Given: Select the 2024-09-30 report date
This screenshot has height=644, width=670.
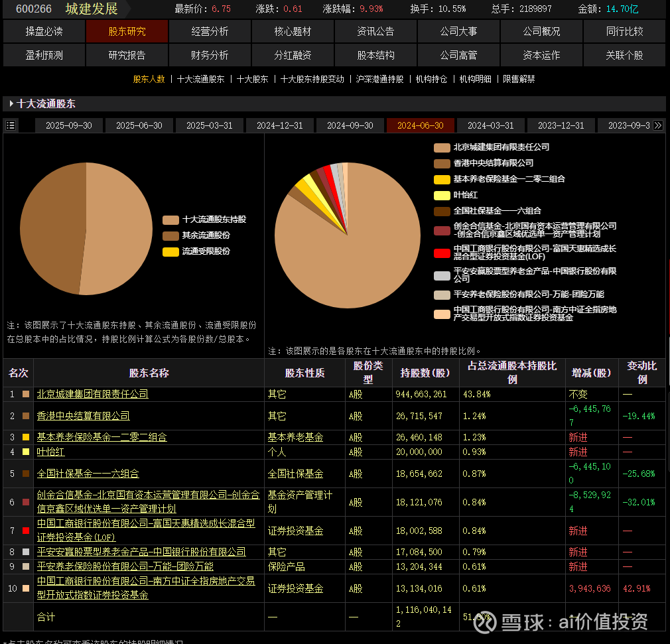Looking at the screenshot, I should tap(350, 125).
